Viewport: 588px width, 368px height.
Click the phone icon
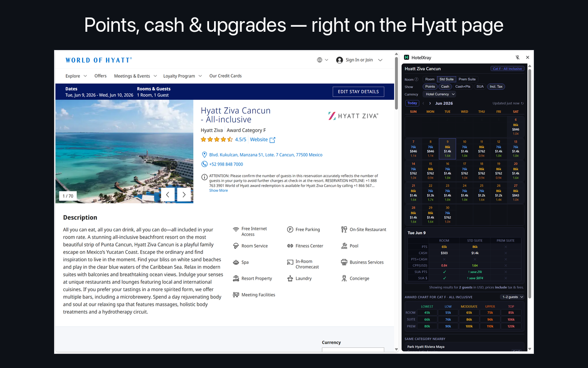204,164
